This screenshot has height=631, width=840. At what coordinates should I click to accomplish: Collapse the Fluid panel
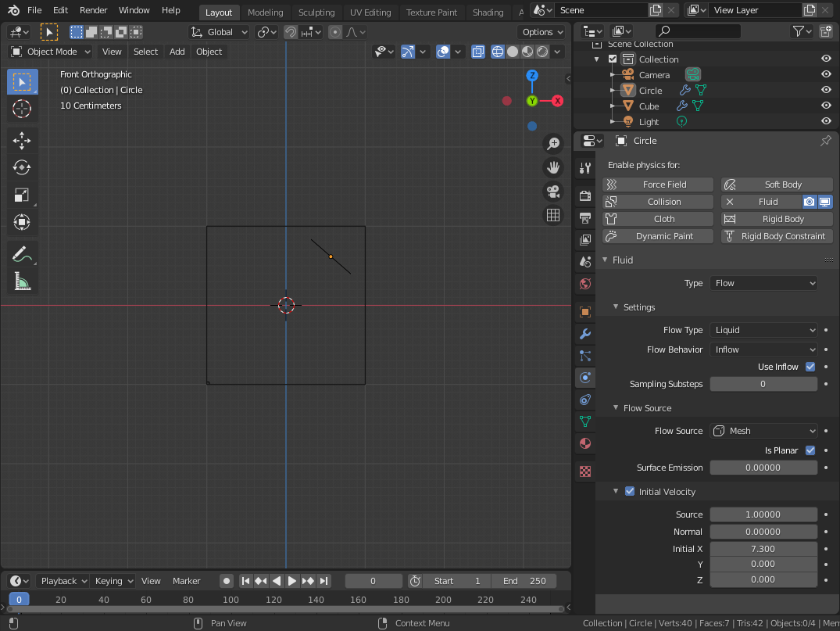(x=606, y=260)
